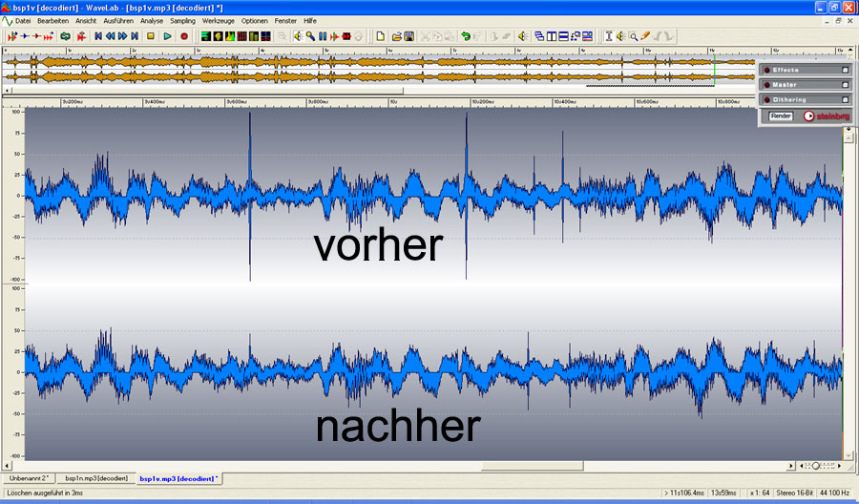
Task: Open the Optionen menu
Action: tap(255, 21)
